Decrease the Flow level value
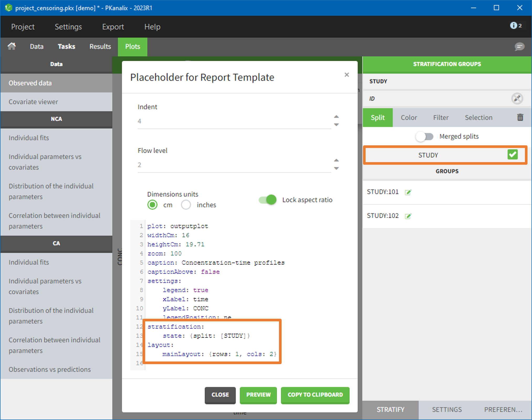The width and height of the screenshot is (532, 420). coord(336,168)
